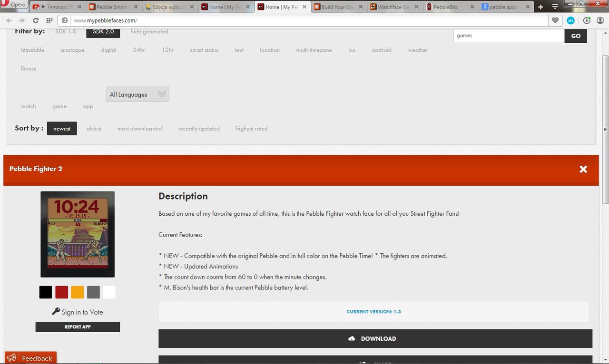
Task: Close the PebbleBits tab
Action: pos(472,7)
